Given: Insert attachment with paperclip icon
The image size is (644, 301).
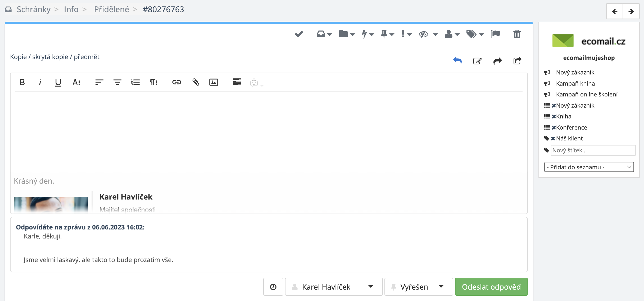Looking at the screenshot, I should (x=196, y=82).
